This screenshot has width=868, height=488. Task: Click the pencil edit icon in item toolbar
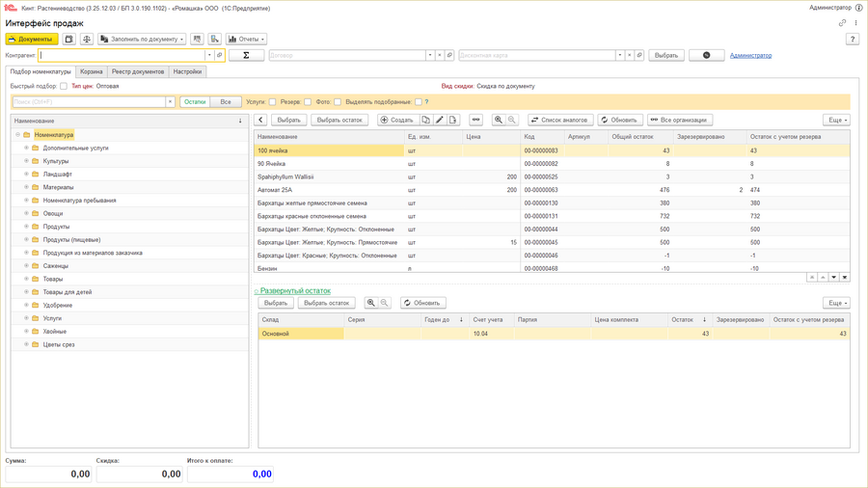click(x=440, y=121)
